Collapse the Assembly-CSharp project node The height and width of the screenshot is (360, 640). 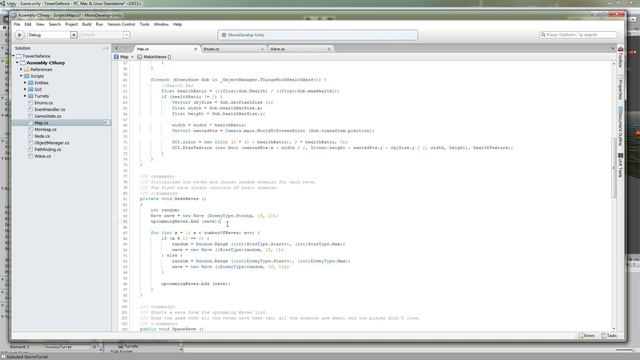pos(17,63)
